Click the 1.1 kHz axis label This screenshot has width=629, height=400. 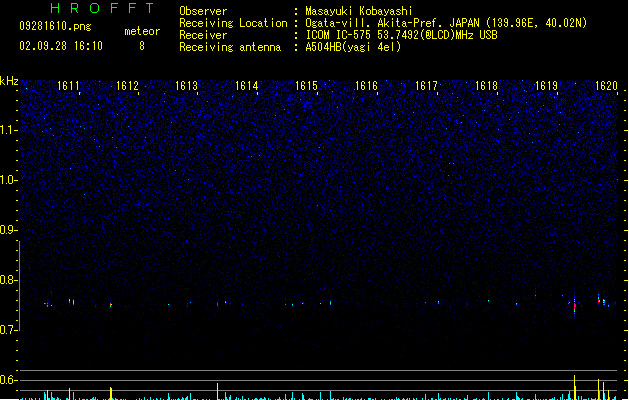(x=8, y=130)
